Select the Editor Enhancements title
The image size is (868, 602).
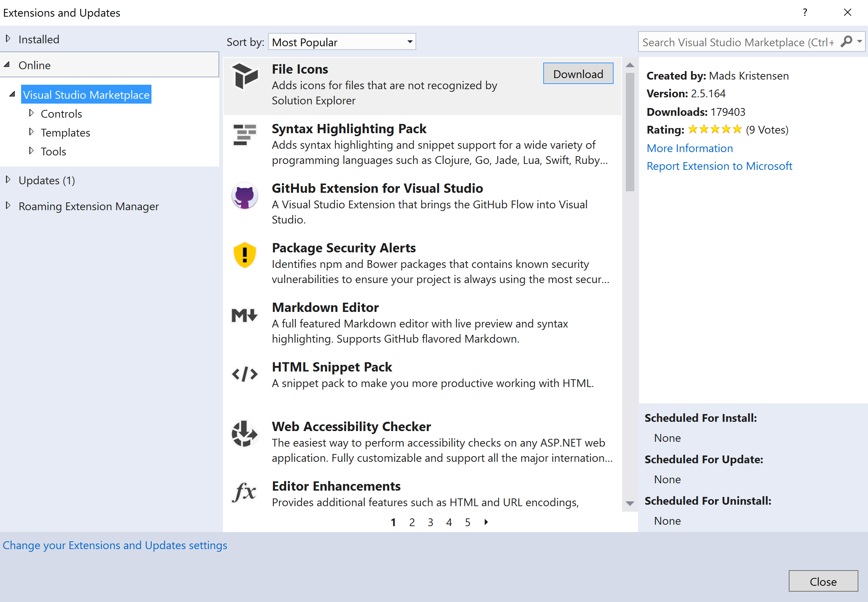[x=336, y=486]
